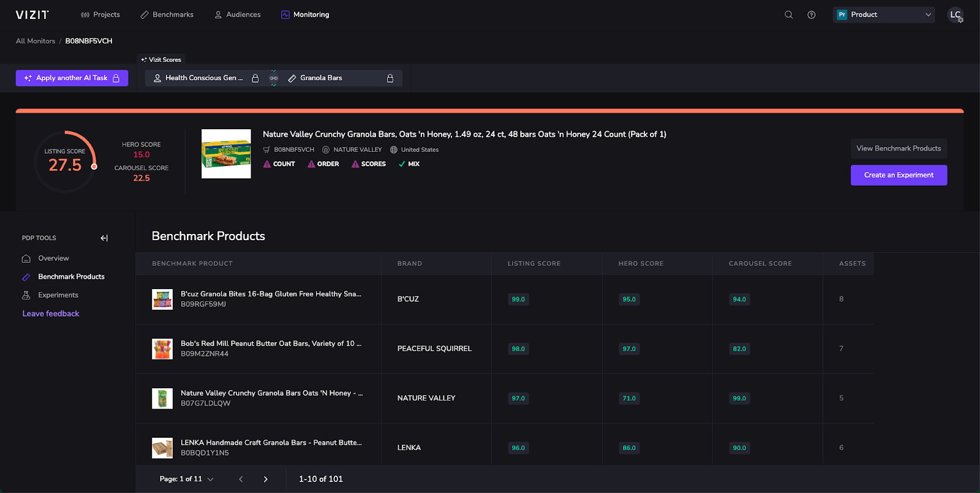
Task: Sort by Benchmark Product column header
Action: 192,263
